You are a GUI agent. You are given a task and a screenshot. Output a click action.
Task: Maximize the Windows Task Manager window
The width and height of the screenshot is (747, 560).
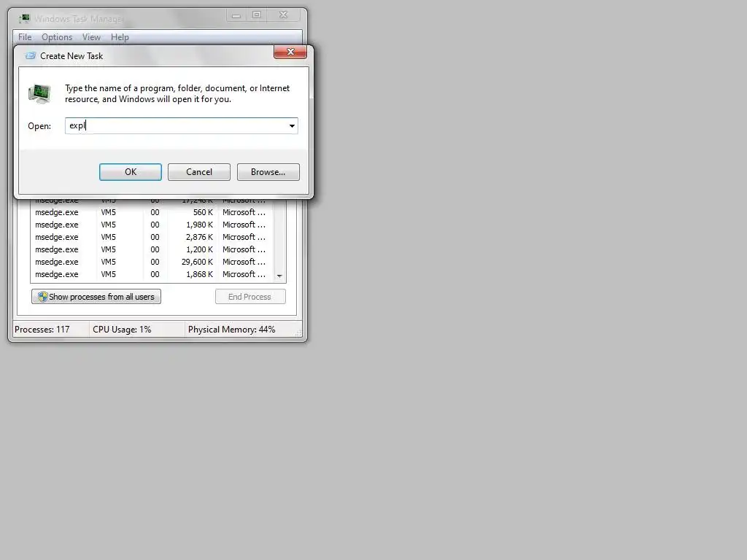pyautogui.click(x=257, y=15)
